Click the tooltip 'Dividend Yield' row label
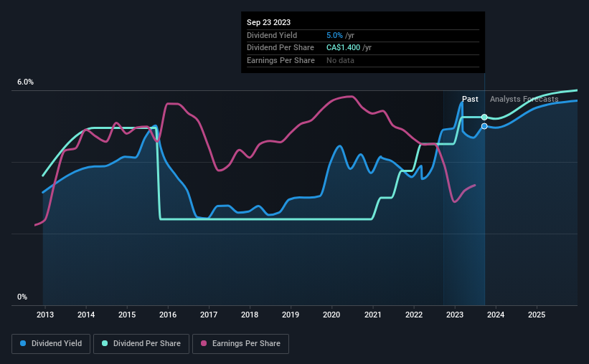The image size is (589, 364). pos(272,35)
